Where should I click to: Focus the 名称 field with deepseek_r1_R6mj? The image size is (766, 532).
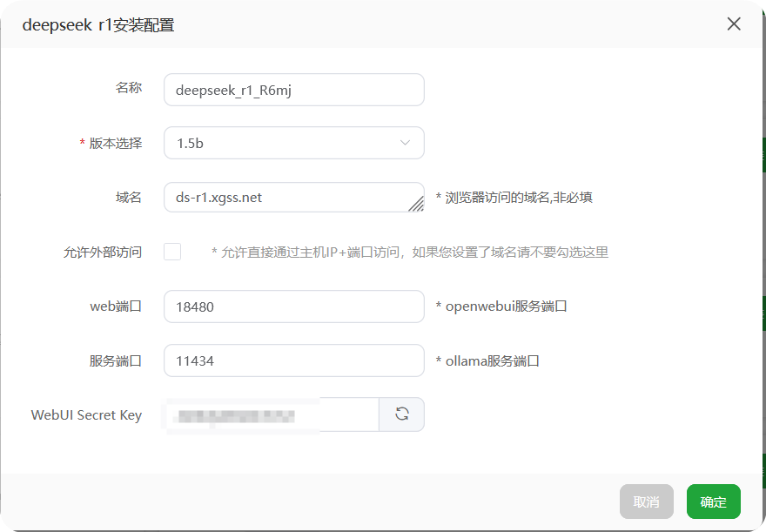point(294,90)
